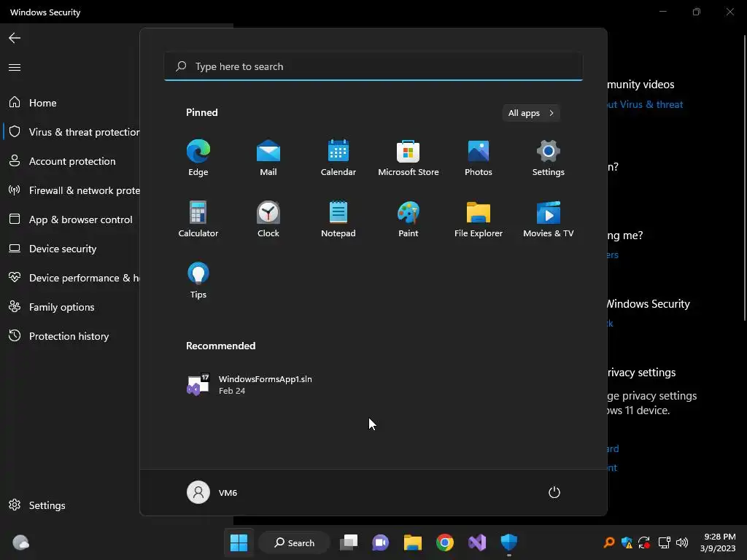Click the volume speaker tray icon
Screen dimensions: 747x560
coord(682,542)
